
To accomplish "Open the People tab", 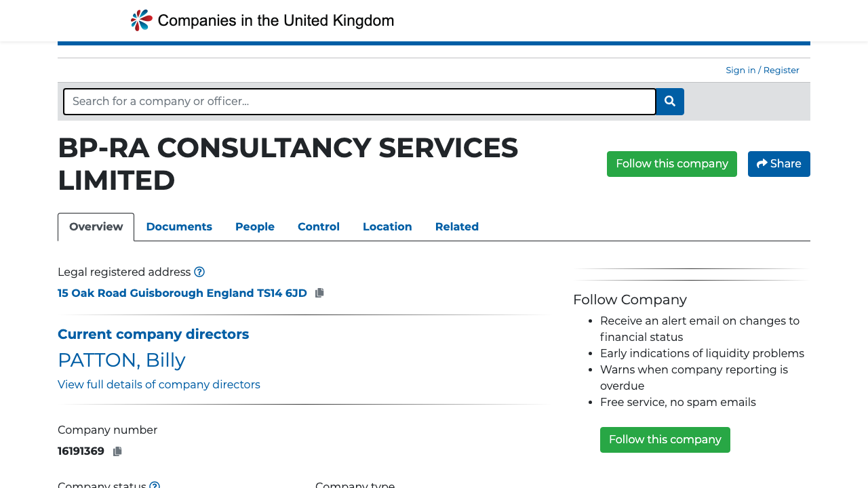I will tap(254, 226).
